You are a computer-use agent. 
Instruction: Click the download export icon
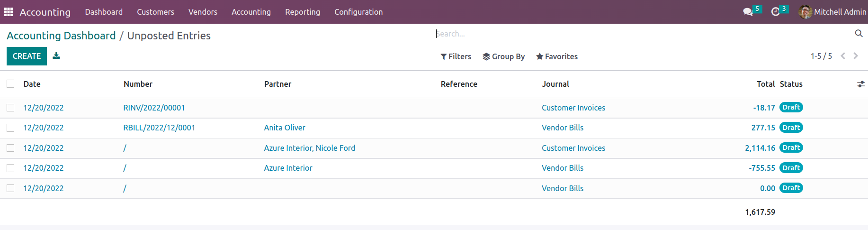[56, 56]
